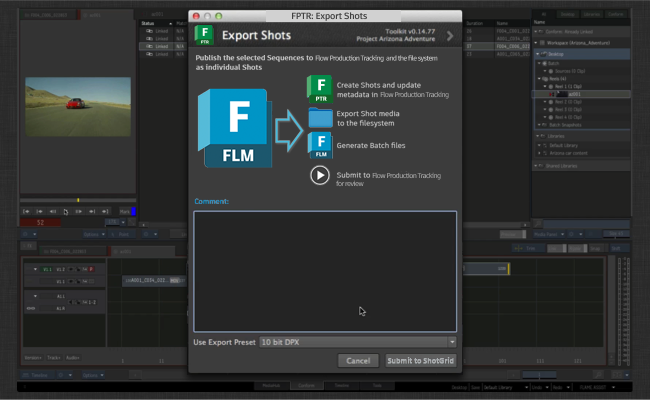Collapse the A1.1 audio track disclosure triangle
The image size is (650, 400).
35,296
